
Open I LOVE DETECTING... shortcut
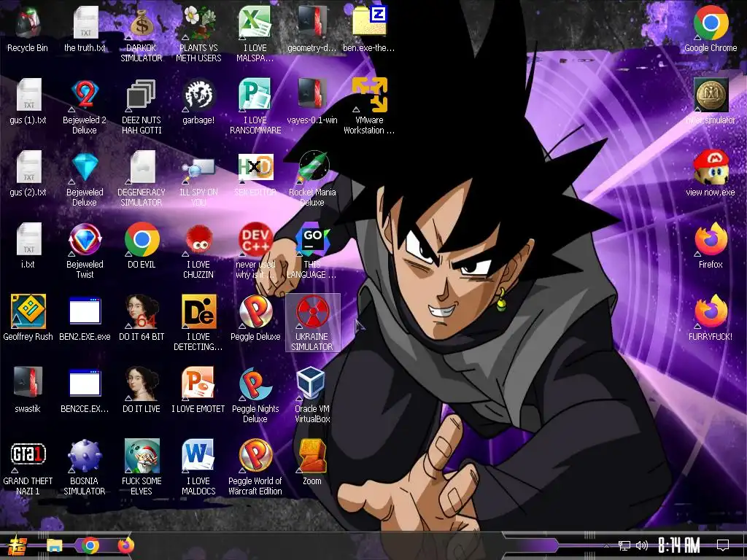(198, 324)
